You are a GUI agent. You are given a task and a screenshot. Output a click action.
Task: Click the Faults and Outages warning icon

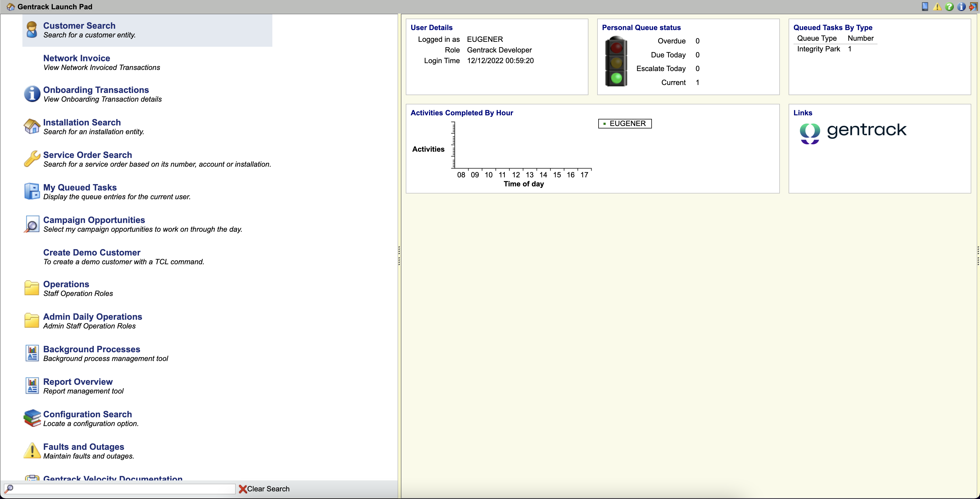coord(32,451)
